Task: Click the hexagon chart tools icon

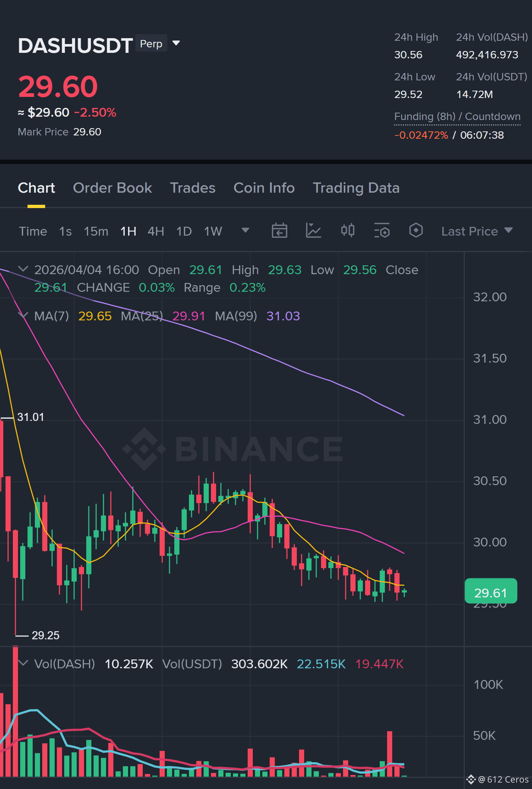Action: (416, 230)
